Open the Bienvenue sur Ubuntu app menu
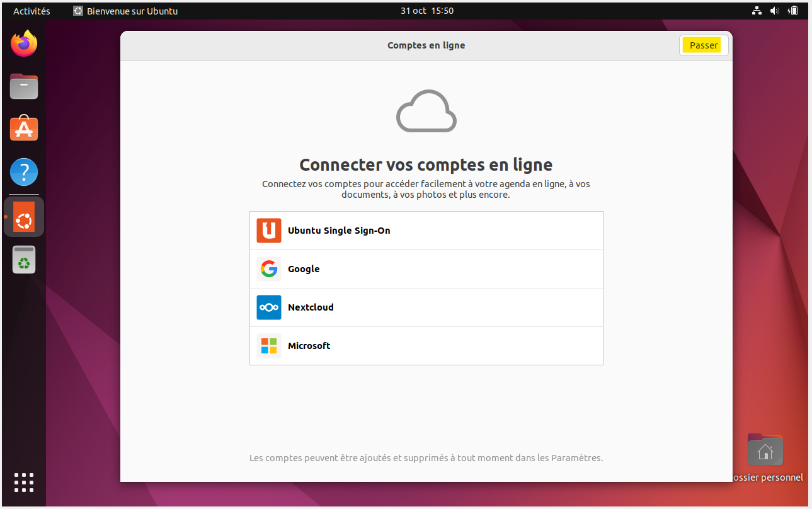 [x=125, y=11]
